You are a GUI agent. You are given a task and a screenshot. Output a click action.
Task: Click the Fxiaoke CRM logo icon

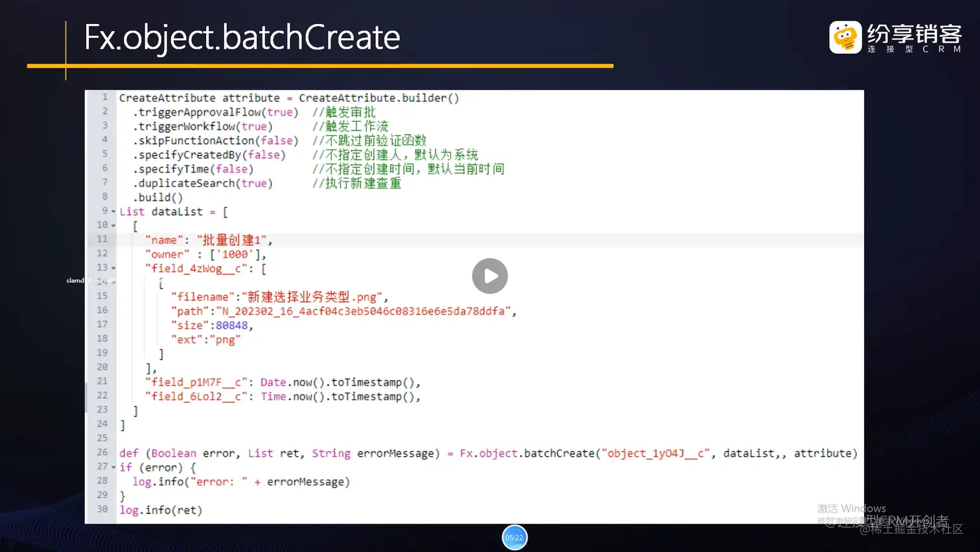845,37
